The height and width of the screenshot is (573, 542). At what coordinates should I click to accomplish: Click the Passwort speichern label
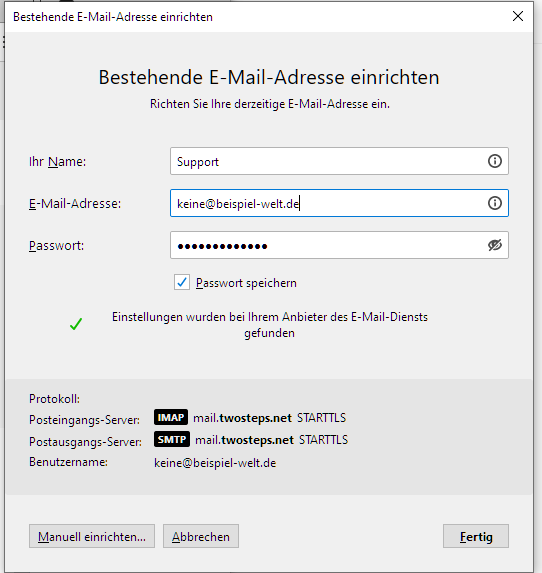246,283
